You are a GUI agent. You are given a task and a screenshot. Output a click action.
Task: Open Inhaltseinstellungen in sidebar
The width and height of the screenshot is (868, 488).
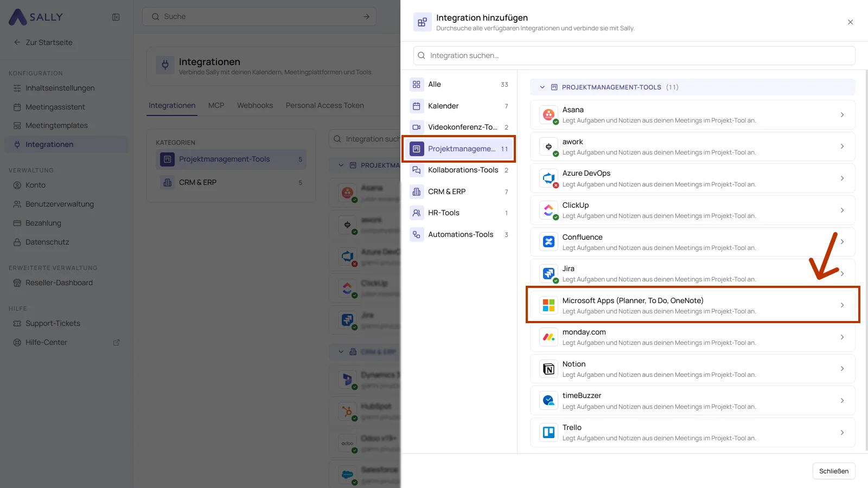(x=66, y=88)
